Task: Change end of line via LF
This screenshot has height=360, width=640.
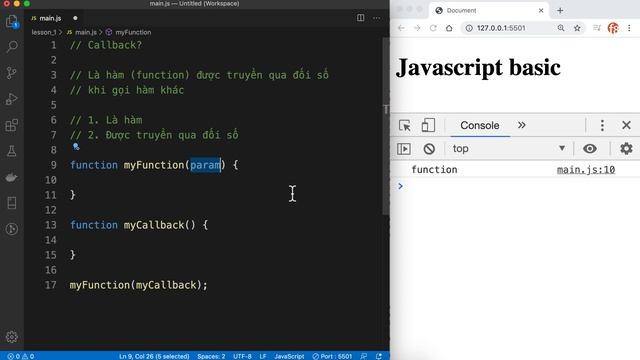Action: 263,356
